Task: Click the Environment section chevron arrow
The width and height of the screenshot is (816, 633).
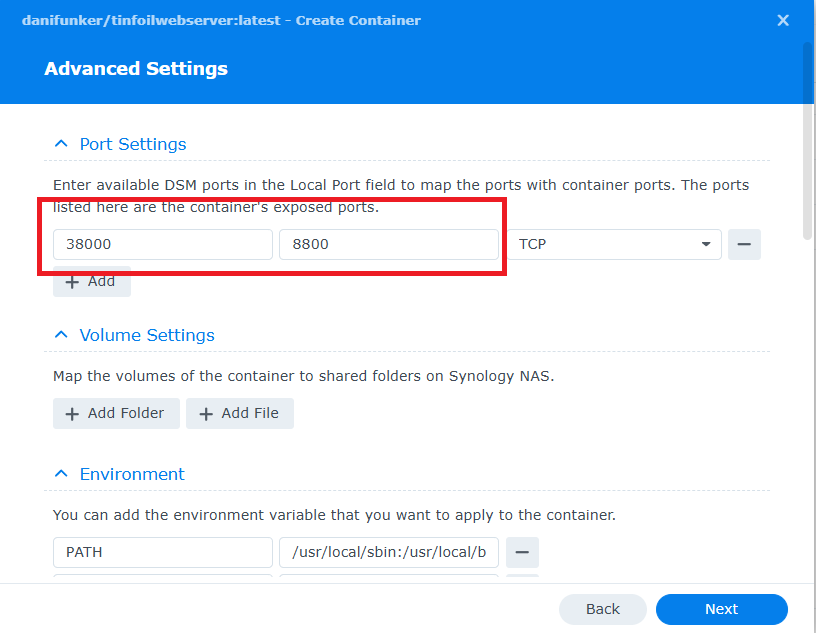Action: click(x=62, y=474)
